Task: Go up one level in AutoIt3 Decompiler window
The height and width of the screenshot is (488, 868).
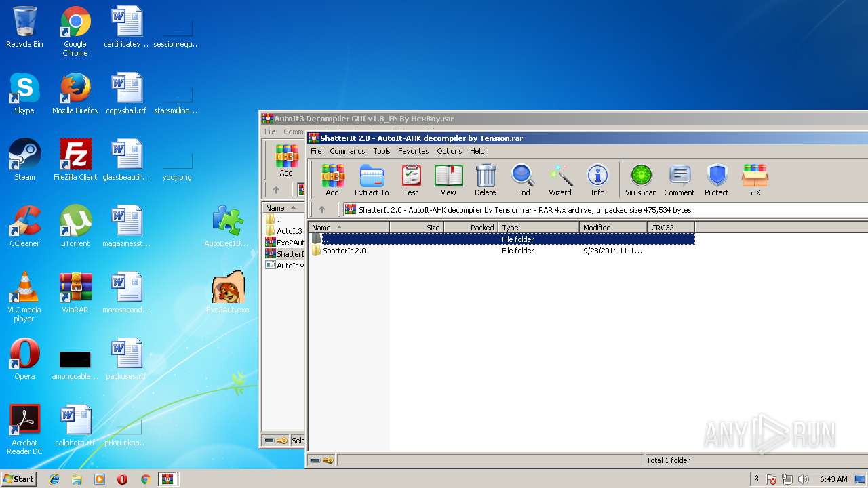Action: click(275, 190)
